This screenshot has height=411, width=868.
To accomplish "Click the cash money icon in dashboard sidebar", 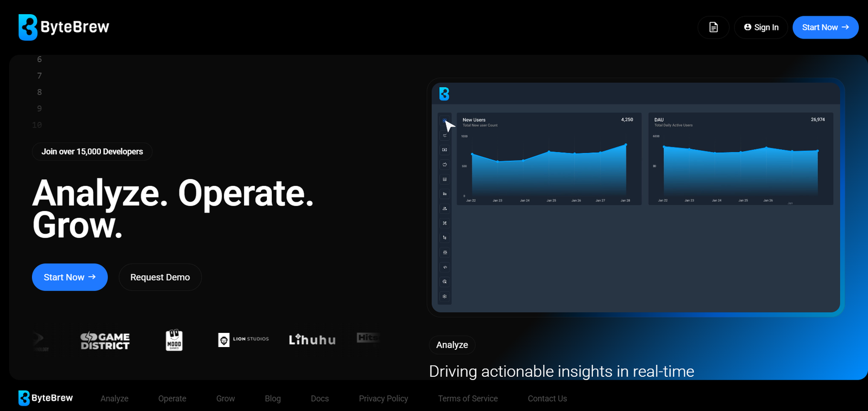I will 445,150.
